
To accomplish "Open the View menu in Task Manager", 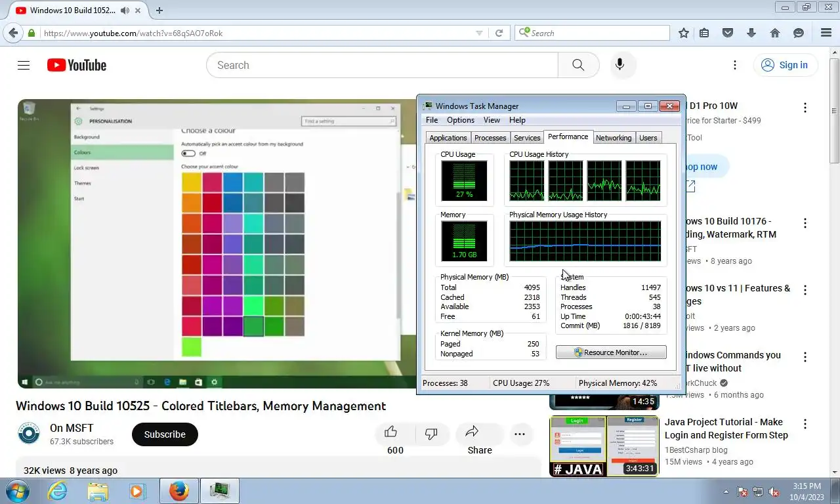I will coord(492,120).
